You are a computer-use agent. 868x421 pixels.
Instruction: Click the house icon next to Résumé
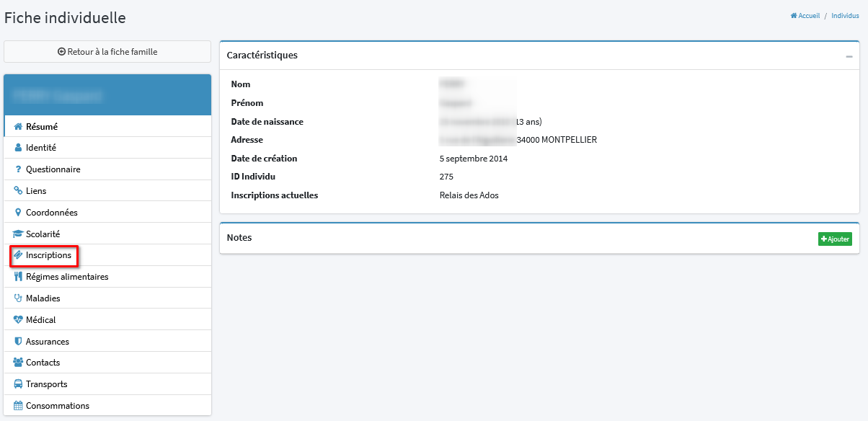tap(19, 127)
